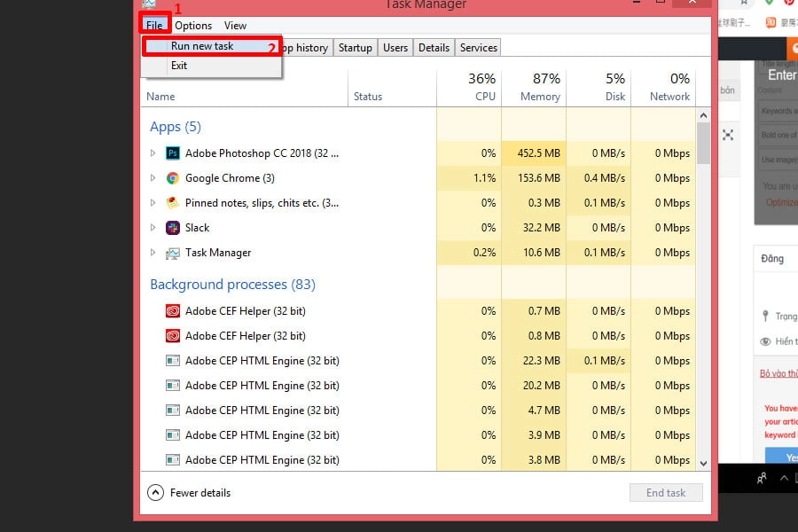This screenshot has height=532, width=798.
Task: Choose Exit in the File menu
Action: [179, 66]
